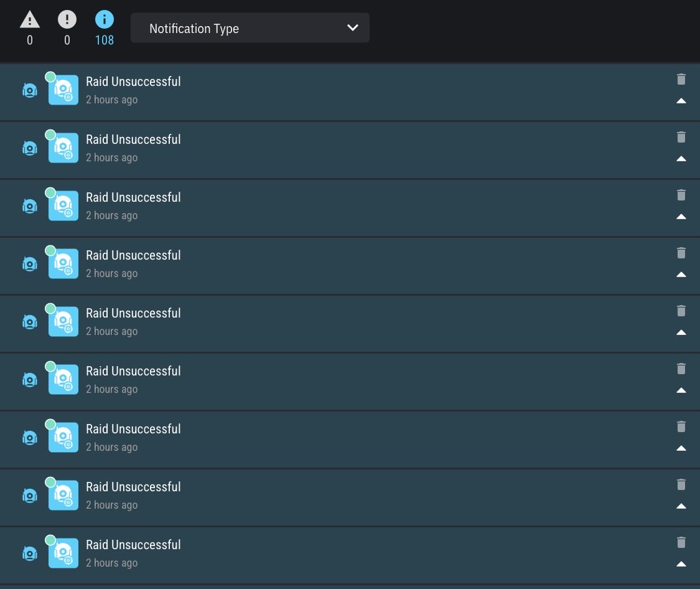The image size is (700, 589).
Task: Click the fifth notification's square raid avatar
Action: pos(63,321)
